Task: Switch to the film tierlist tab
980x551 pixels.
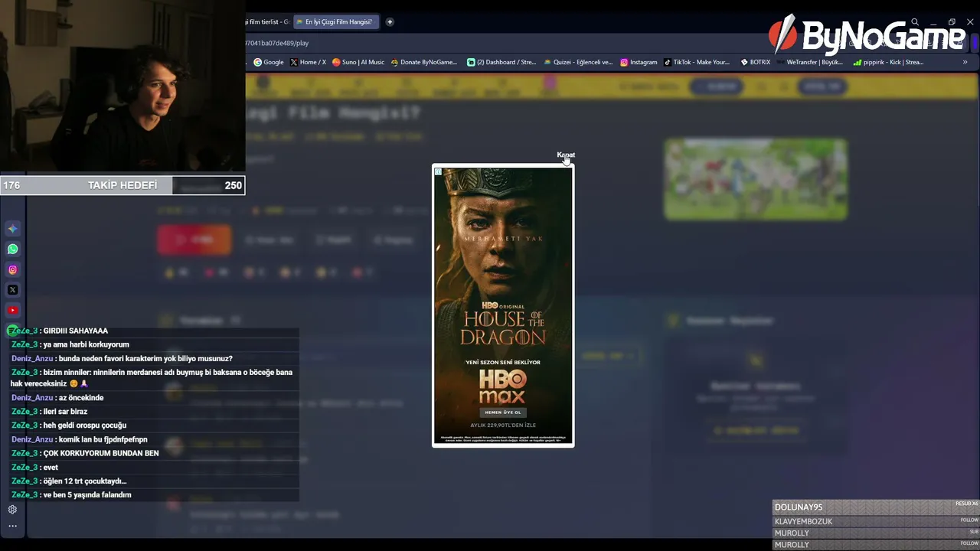Action: pyautogui.click(x=268, y=22)
